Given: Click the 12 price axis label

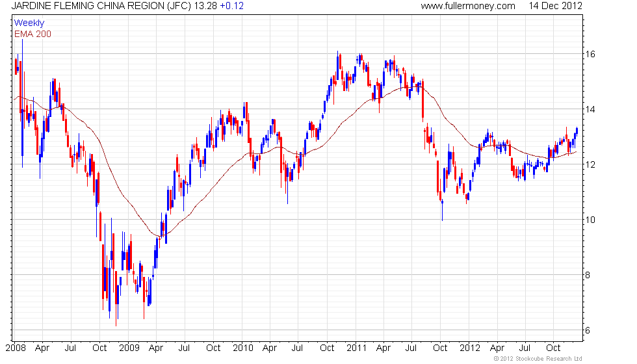Looking at the screenshot, I should click(590, 164).
